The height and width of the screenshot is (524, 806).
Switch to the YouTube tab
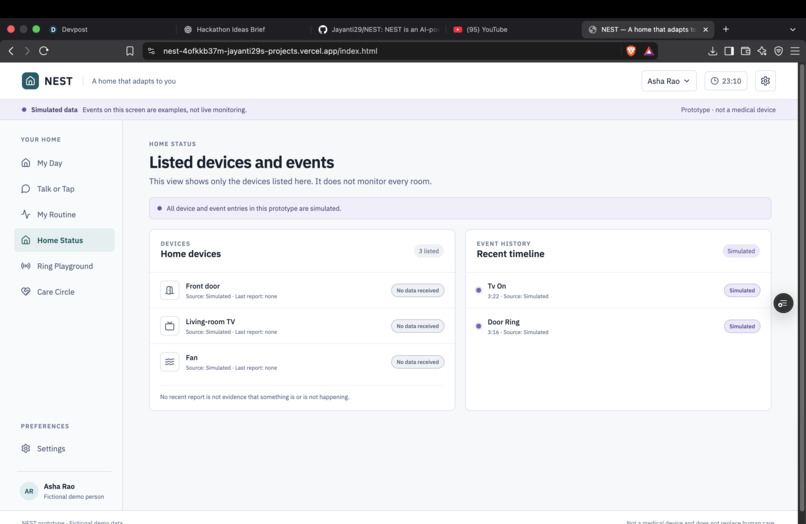[513, 29]
